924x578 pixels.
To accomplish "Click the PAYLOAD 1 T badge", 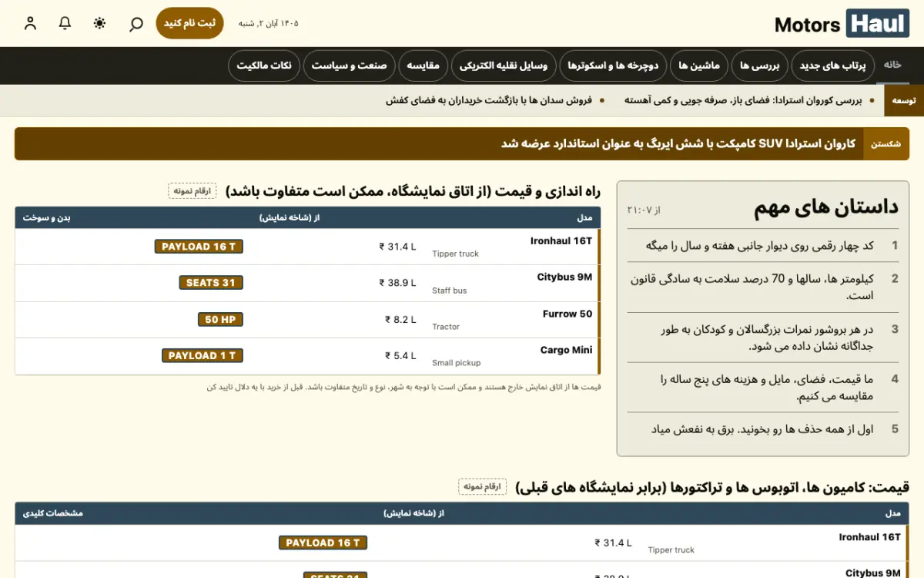I will tap(203, 355).
